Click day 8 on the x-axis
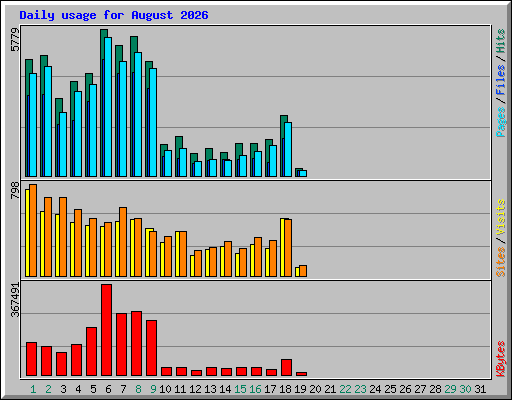 tap(138, 389)
